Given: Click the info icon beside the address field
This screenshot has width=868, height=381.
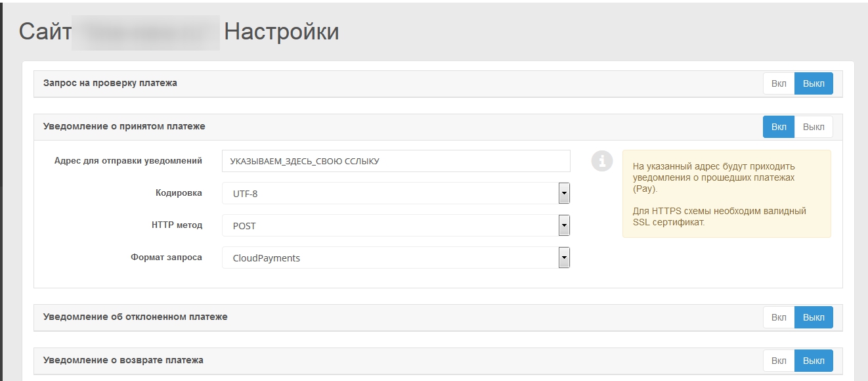Looking at the screenshot, I should (601, 161).
